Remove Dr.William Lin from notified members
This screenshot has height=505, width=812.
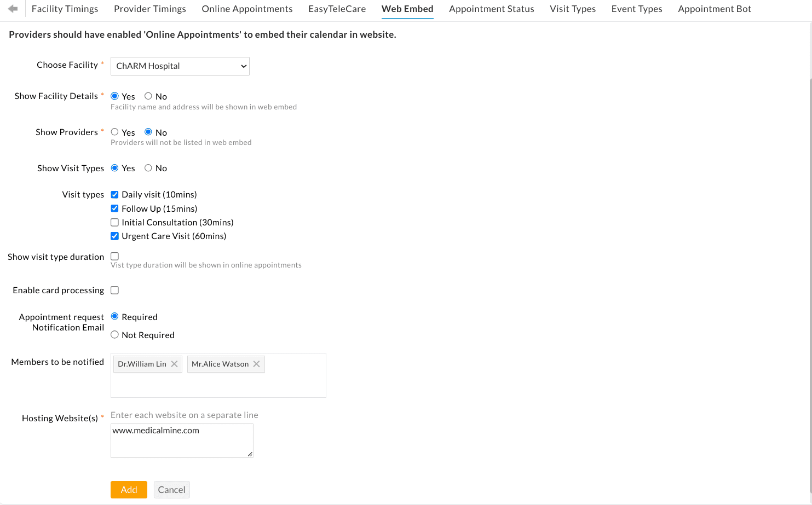click(174, 363)
